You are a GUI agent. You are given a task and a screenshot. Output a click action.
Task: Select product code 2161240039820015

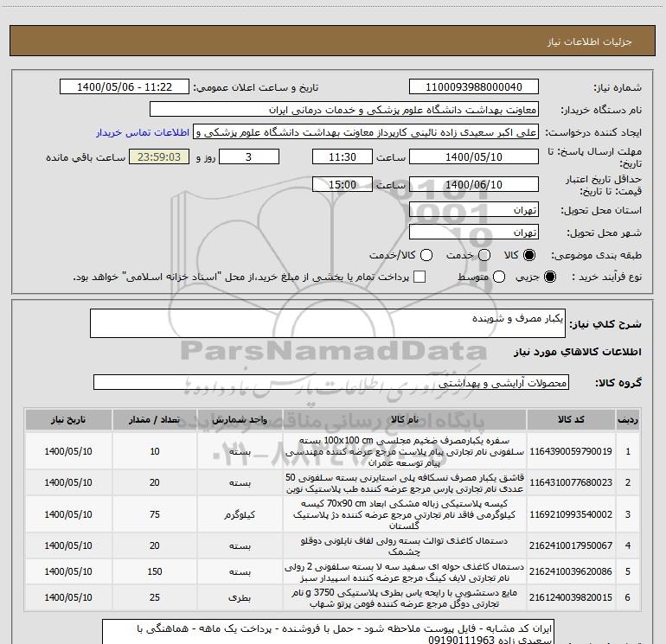[571, 597]
